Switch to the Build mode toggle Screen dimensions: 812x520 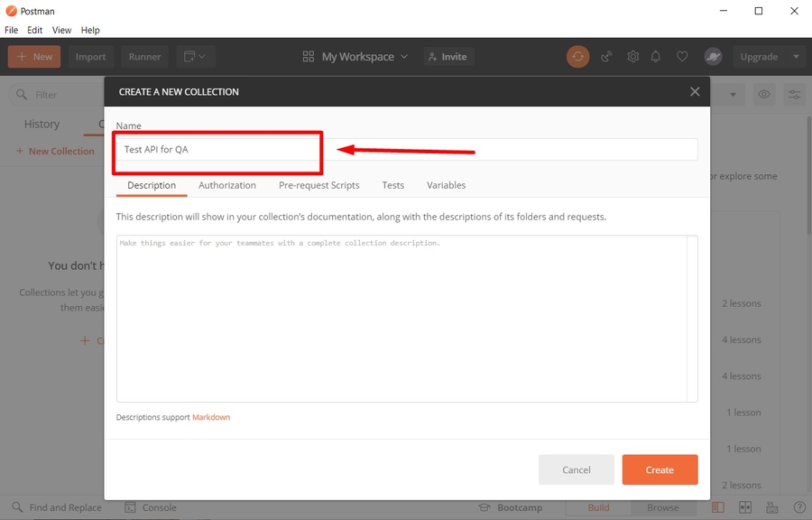tap(597, 507)
